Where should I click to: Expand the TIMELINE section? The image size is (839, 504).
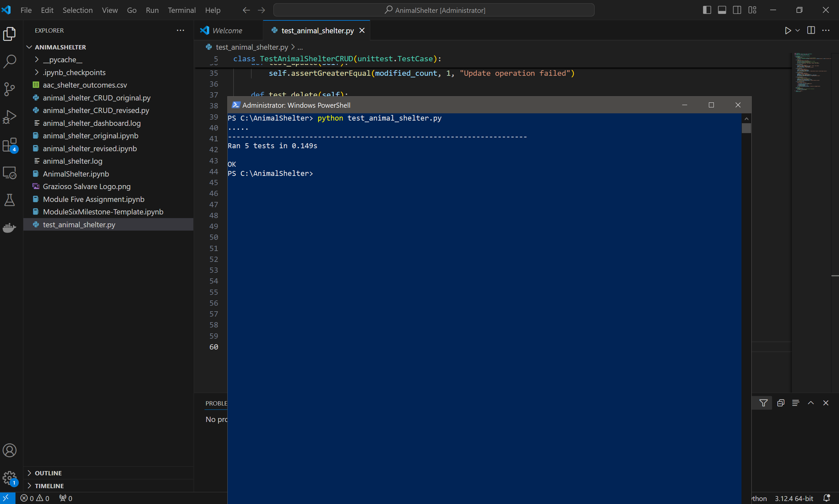[29, 486]
